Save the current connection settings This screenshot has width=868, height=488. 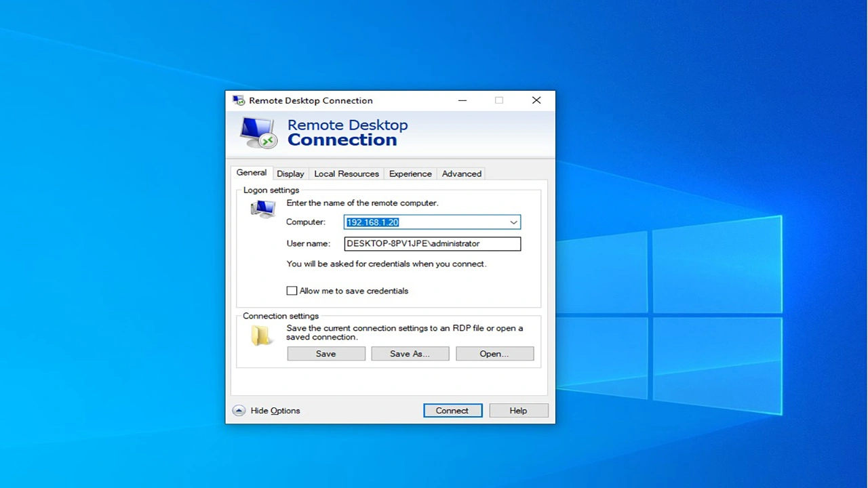tap(326, 354)
